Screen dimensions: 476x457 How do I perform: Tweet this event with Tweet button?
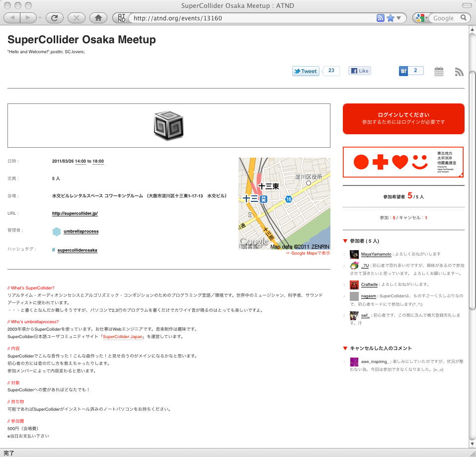[305, 71]
